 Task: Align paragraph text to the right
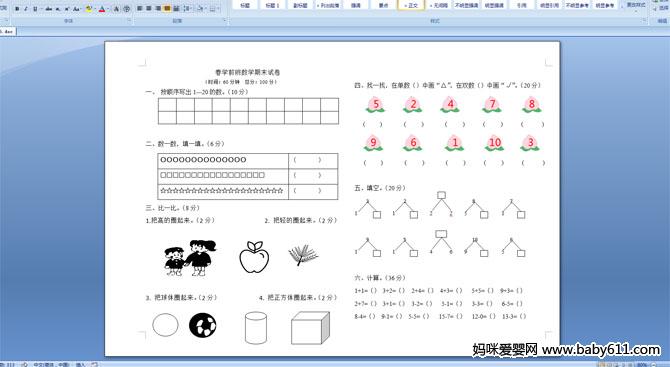coord(158,9)
